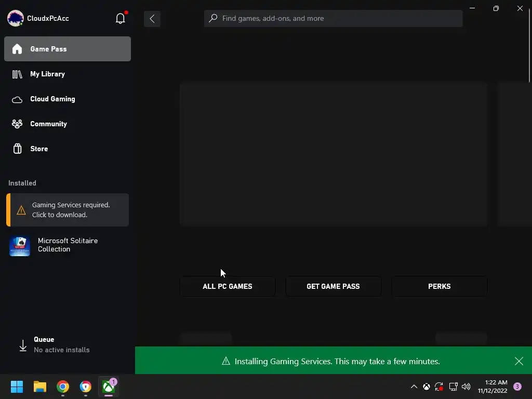Screen dimensions: 532x399
Task: Open the taskbar clock and date
Action: (493, 387)
